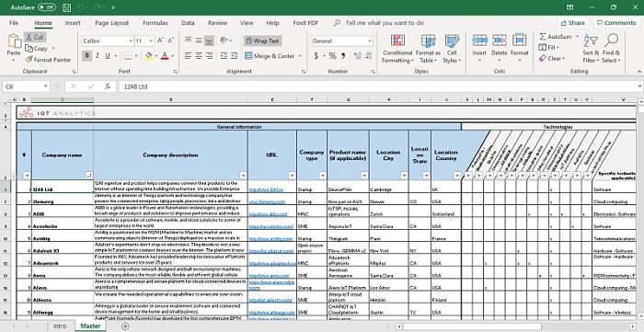This screenshot has height=332, width=644.
Task: Click the Fill Color bucket icon
Action: point(149,55)
